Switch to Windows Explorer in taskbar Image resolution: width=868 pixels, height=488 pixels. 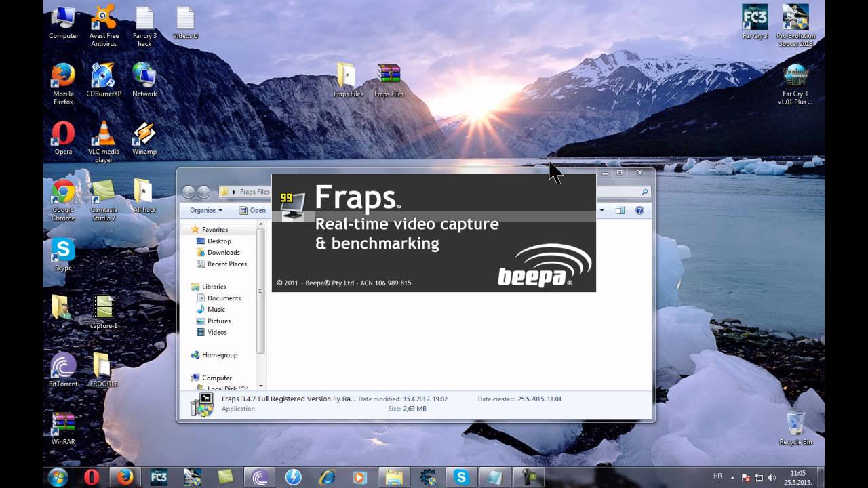(x=394, y=477)
